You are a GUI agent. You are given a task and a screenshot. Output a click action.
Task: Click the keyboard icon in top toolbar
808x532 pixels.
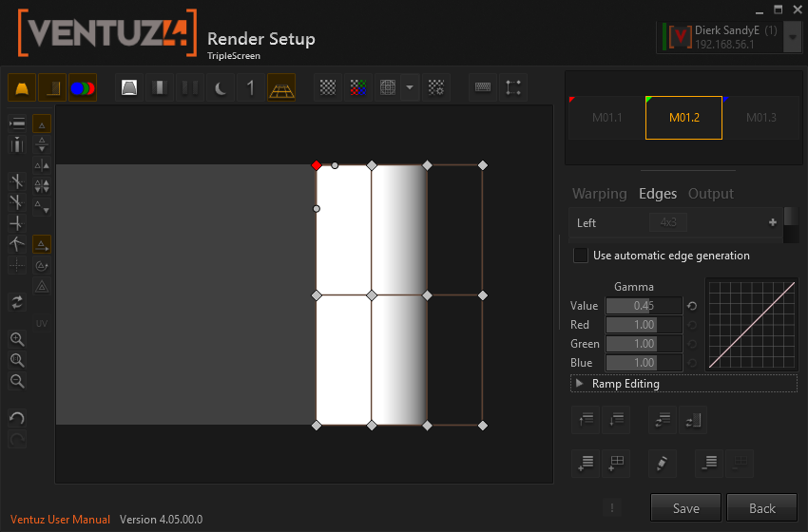[483, 87]
